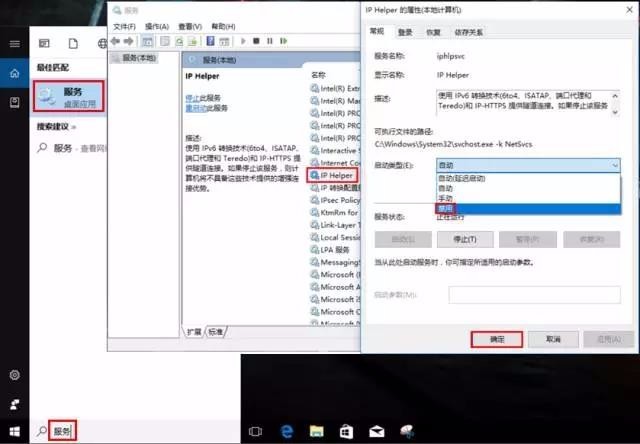Open the Store app on the taskbar
640x444 pixels.
346,431
